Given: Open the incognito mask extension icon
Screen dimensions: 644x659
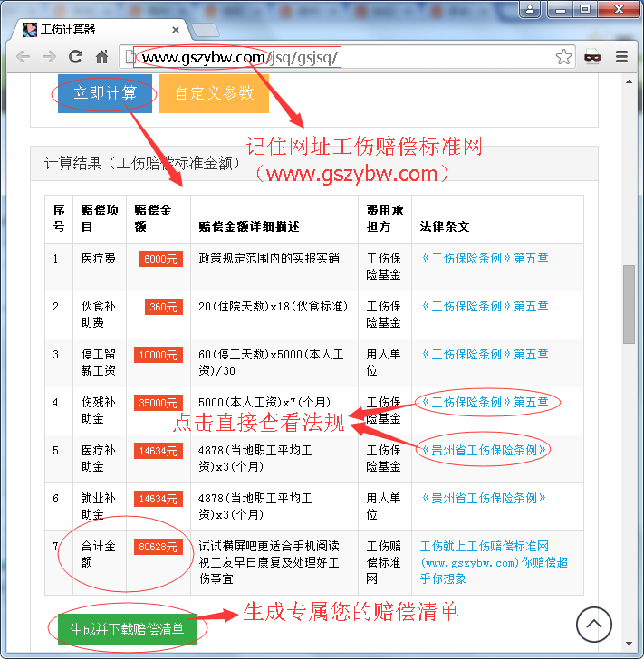Looking at the screenshot, I should [592, 56].
